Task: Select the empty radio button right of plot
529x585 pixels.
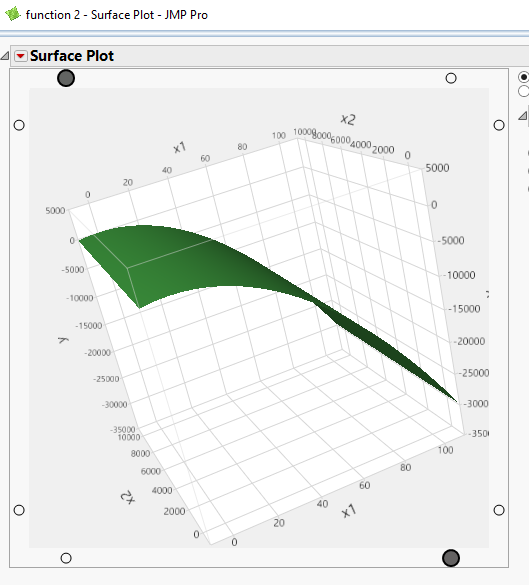Action: (x=524, y=91)
